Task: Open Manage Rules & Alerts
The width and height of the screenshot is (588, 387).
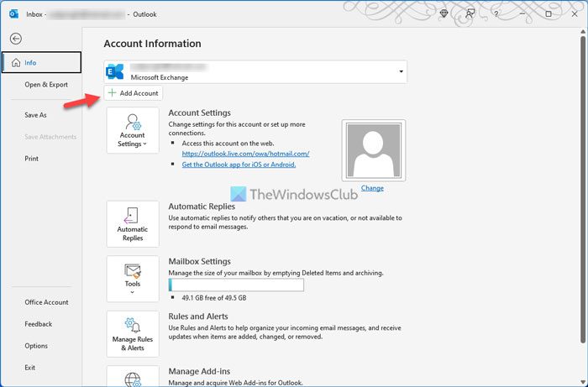Action: (133, 334)
